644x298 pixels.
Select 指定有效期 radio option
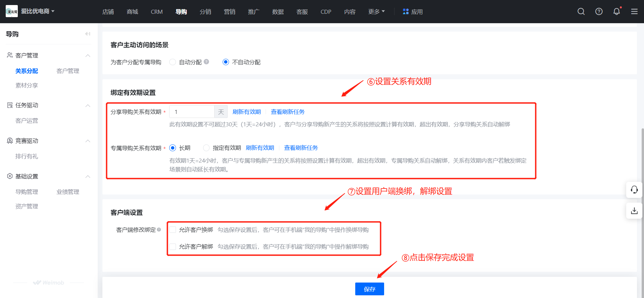(206, 148)
